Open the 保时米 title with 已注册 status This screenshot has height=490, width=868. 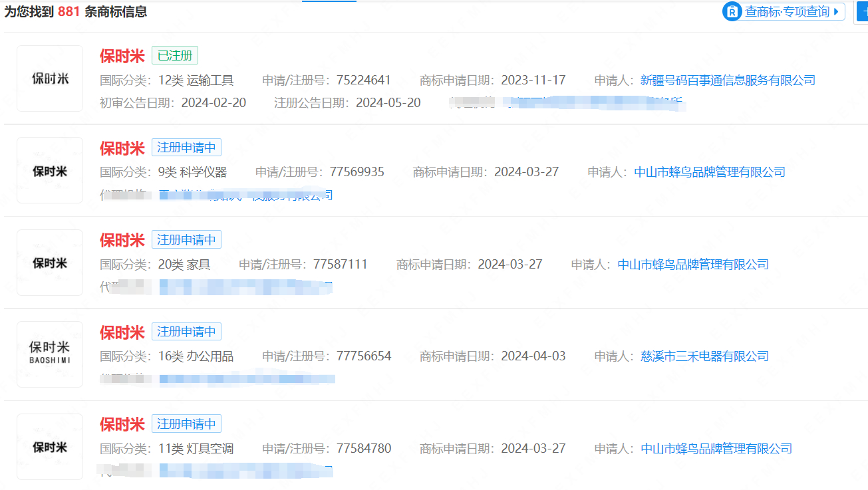(122, 56)
